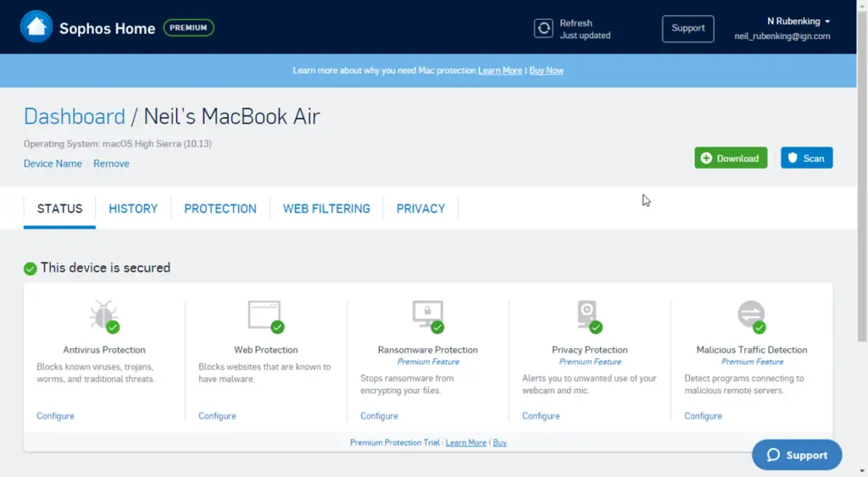This screenshot has width=868, height=477.
Task: Click the speech bubble icon in Support chat button
Action: (773, 455)
